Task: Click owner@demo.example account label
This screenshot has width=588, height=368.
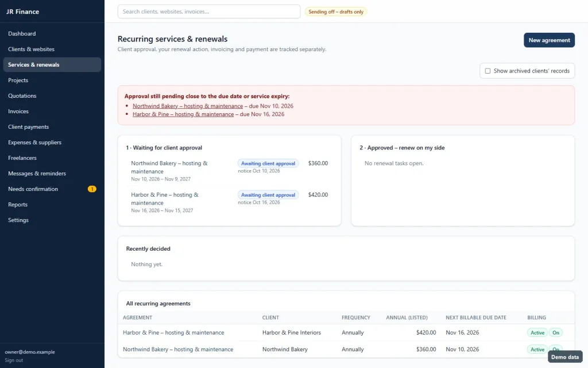Action: (30, 352)
